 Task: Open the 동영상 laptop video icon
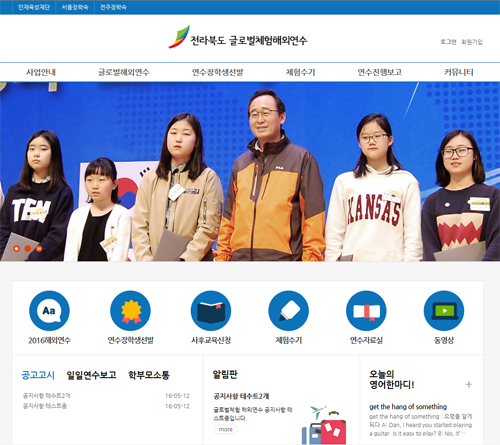click(x=444, y=311)
